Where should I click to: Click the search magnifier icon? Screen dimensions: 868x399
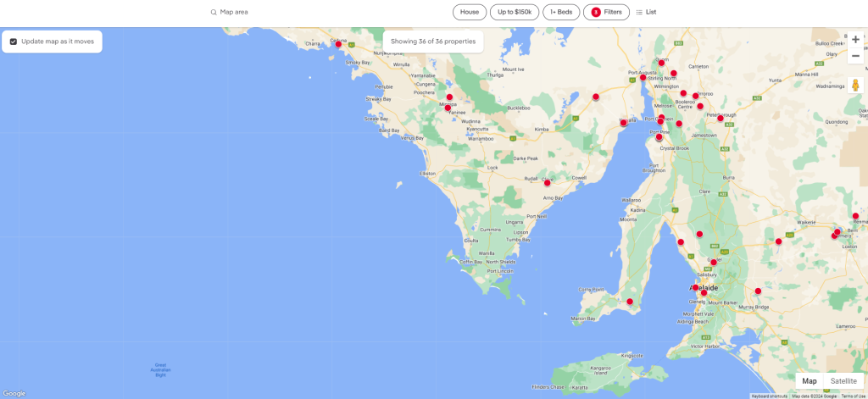point(214,12)
